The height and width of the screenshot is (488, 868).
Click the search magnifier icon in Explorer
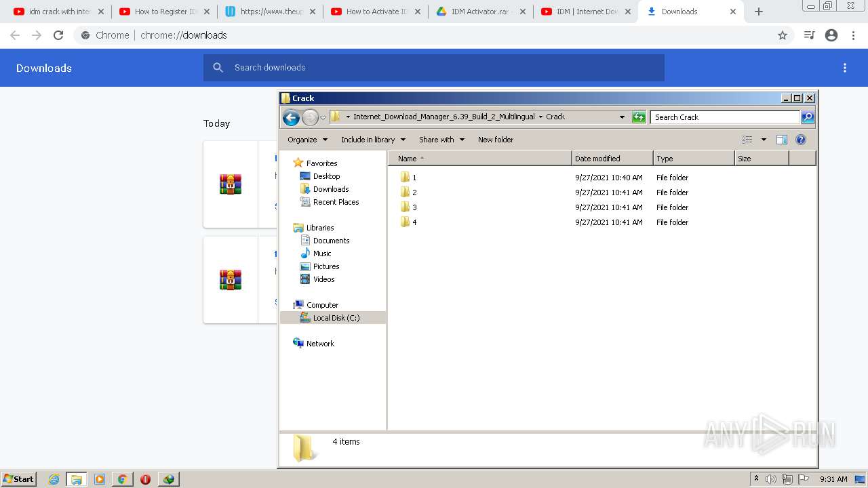(x=807, y=117)
